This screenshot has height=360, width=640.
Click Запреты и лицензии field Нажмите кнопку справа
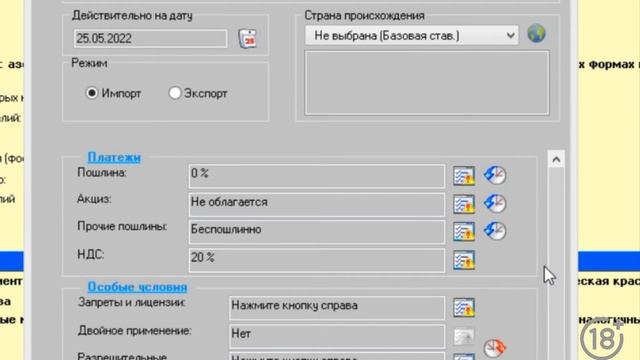coord(337,308)
